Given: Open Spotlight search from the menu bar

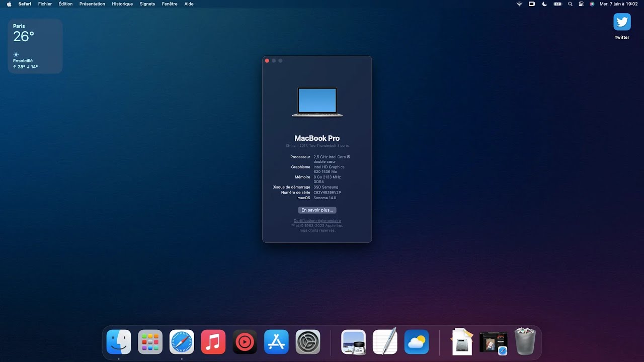Looking at the screenshot, I should point(570,4).
